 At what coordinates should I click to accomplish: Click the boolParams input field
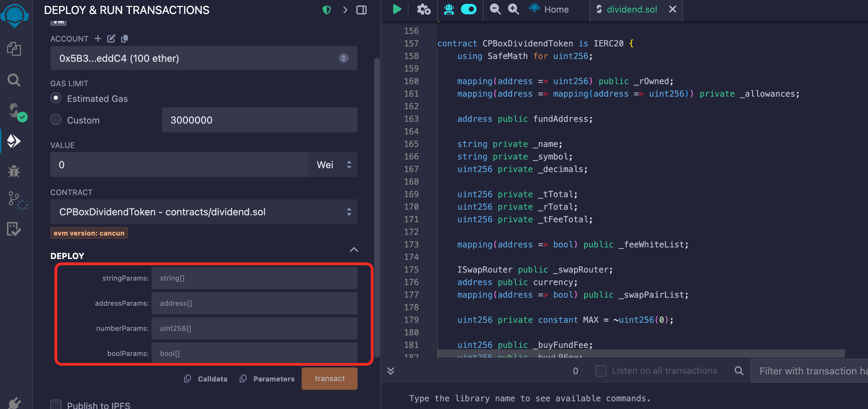(x=255, y=353)
